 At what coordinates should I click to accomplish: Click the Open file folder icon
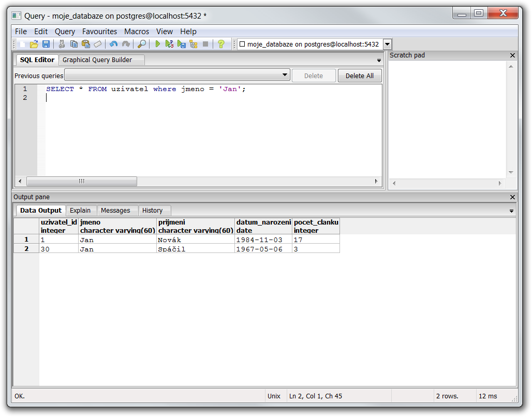click(x=34, y=44)
